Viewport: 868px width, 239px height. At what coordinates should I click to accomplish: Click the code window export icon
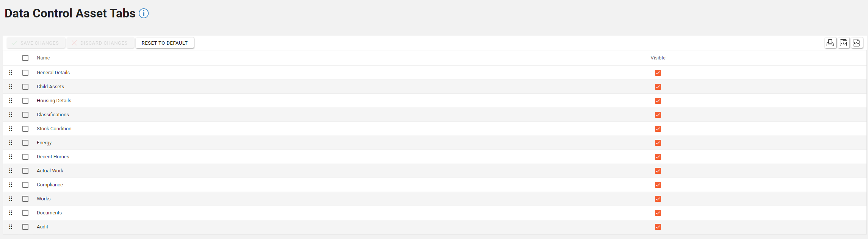(843, 43)
